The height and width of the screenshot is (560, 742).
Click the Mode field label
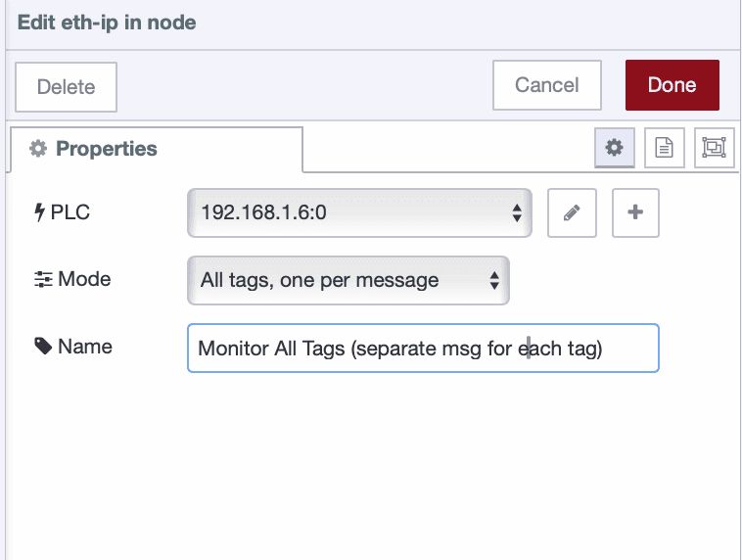tap(84, 280)
